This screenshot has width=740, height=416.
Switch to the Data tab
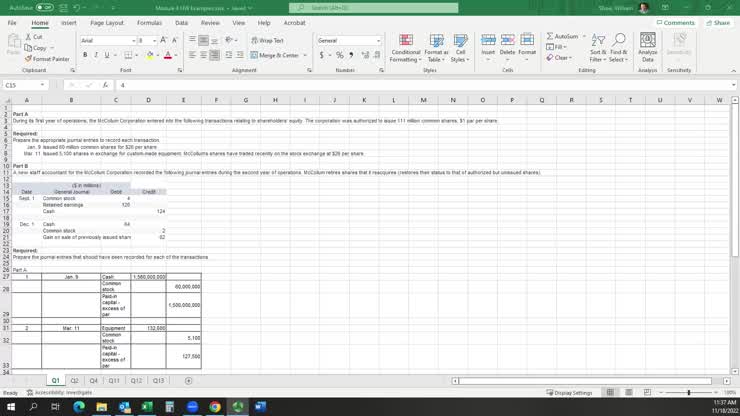181,23
